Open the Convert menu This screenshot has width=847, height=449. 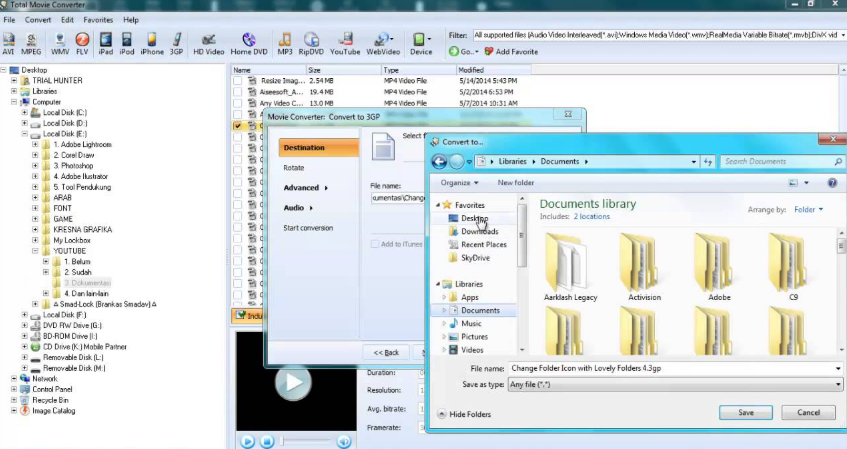click(38, 20)
